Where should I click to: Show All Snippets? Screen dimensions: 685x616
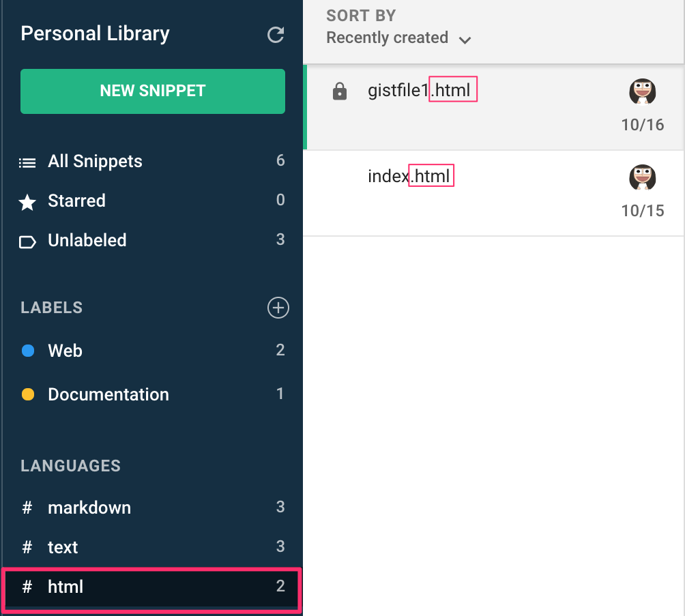coord(95,162)
